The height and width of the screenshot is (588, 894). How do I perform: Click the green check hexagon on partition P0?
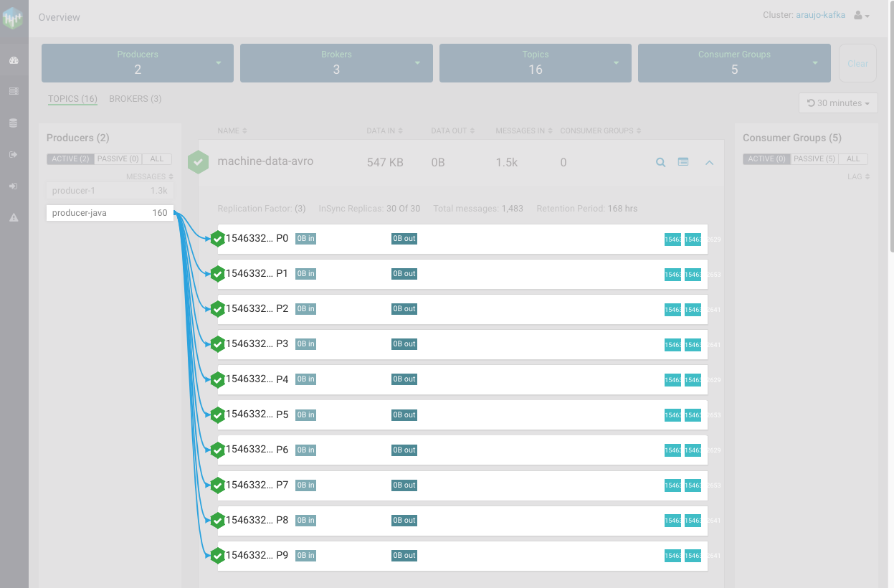point(218,239)
